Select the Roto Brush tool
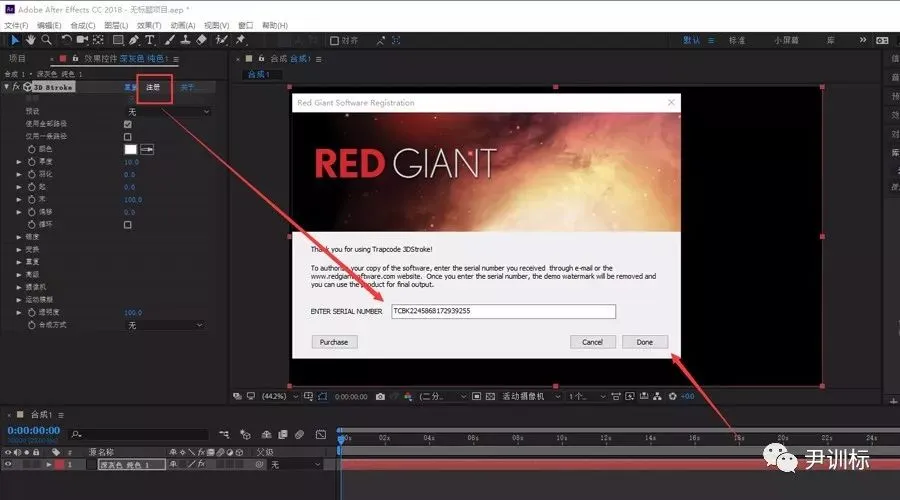 click(x=222, y=40)
